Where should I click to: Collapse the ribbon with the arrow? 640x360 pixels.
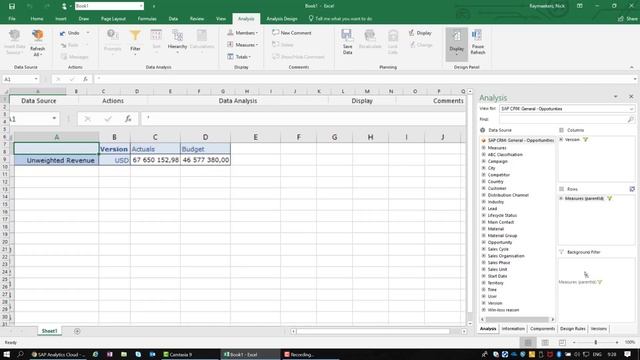(631, 67)
